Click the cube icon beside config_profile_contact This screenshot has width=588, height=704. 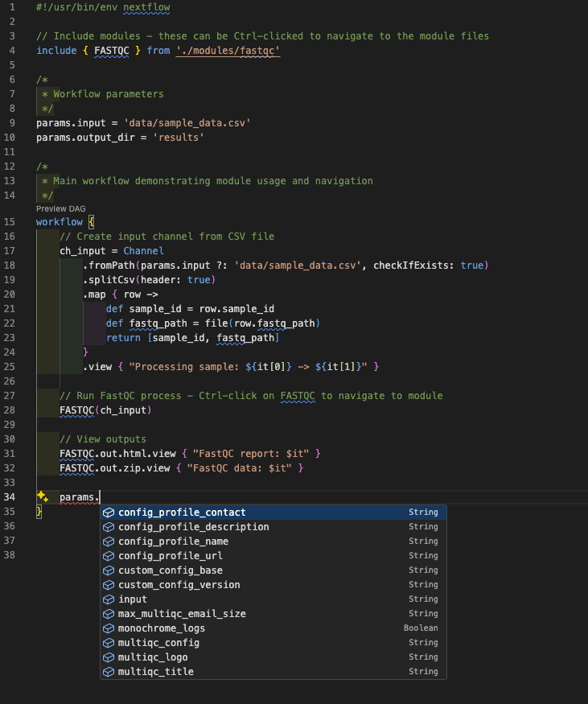coord(109,513)
